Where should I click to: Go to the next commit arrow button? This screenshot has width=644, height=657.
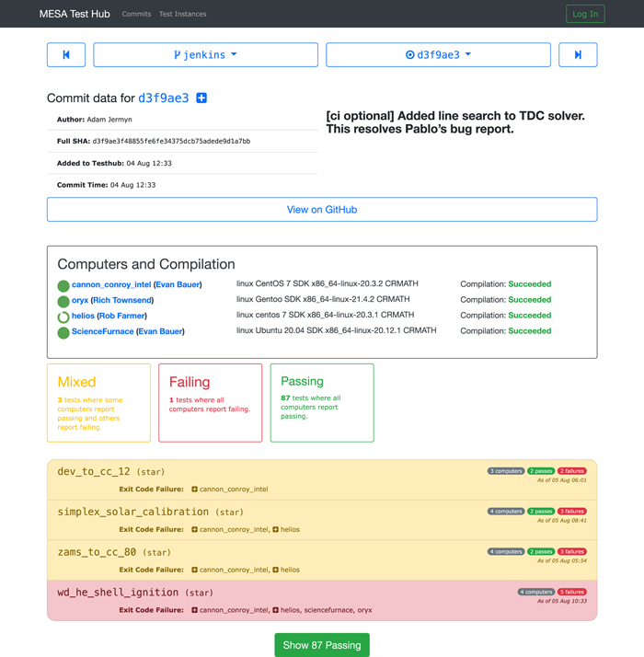click(x=578, y=55)
